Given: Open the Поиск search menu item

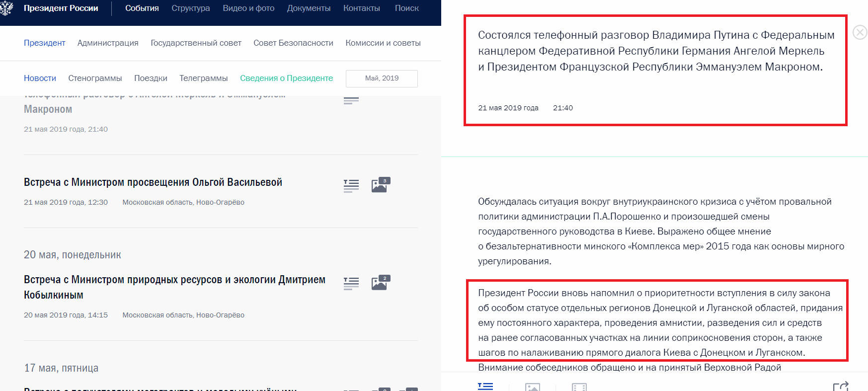Looking at the screenshot, I should [x=407, y=8].
